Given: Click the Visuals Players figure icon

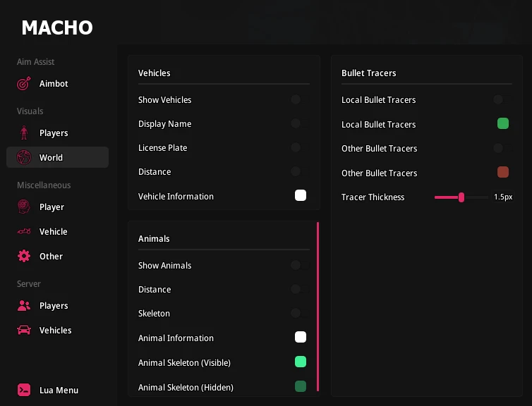Looking at the screenshot, I should tap(24, 133).
